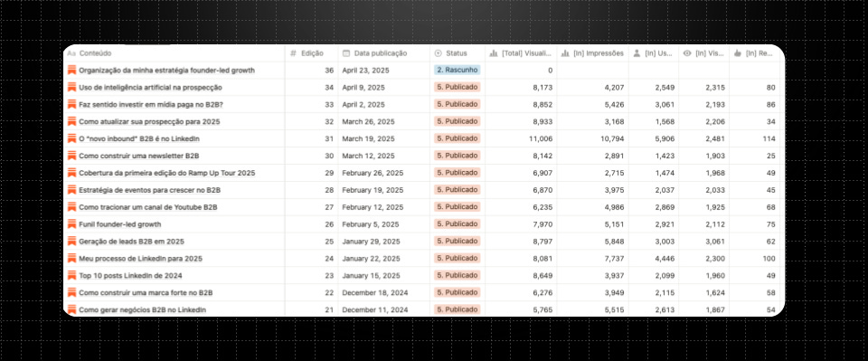Click the page icon beside 'Uso de inteligência artificial na prospecção'

click(71, 88)
